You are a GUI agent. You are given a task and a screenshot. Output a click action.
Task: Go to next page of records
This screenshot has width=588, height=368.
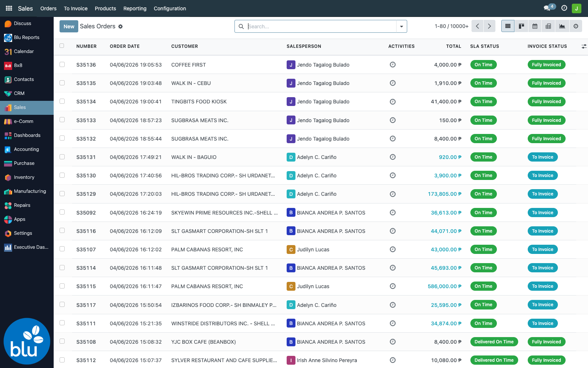pos(490,26)
